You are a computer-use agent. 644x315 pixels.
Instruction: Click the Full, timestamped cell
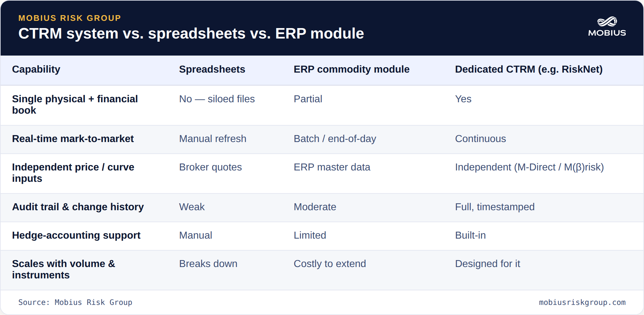(x=495, y=207)
